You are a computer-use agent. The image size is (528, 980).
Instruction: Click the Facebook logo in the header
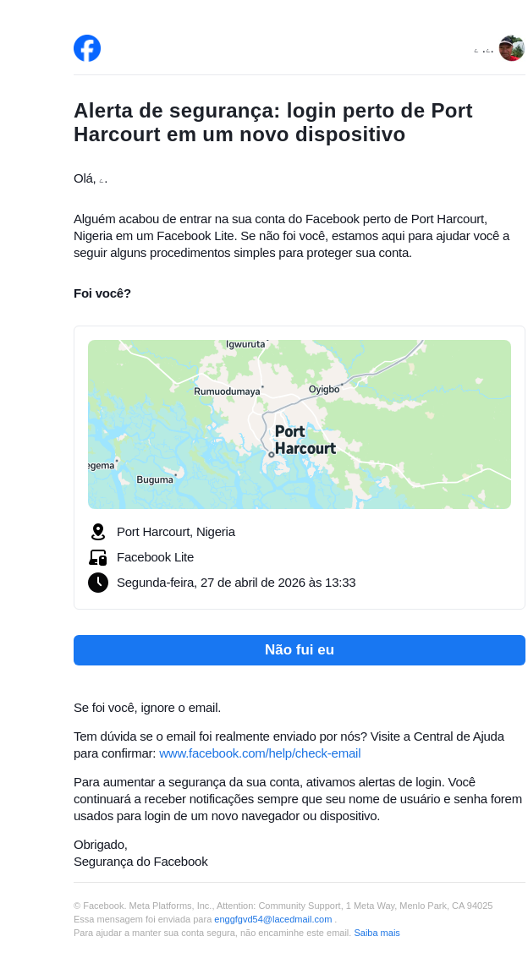point(87,48)
